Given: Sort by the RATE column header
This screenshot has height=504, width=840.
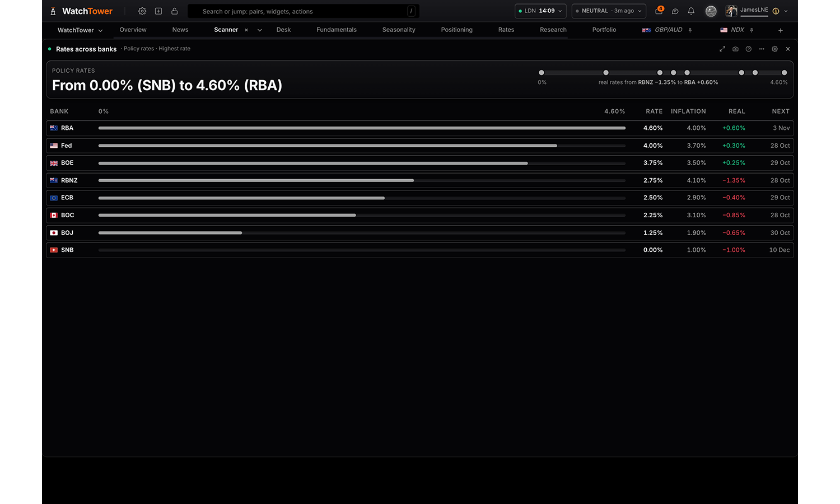Looking at the screenshot, I should pyautogui.click(x=654, y=111).
